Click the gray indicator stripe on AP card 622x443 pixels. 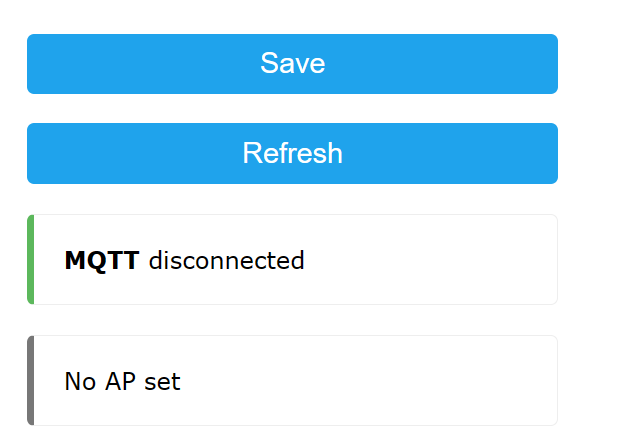click(31, 380)
